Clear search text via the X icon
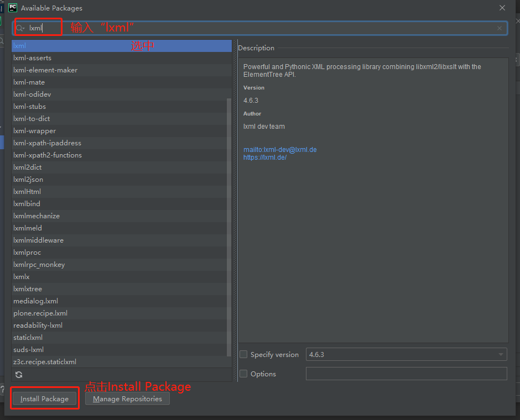Viewport: 520px width, 420px height. click(499, 28)
